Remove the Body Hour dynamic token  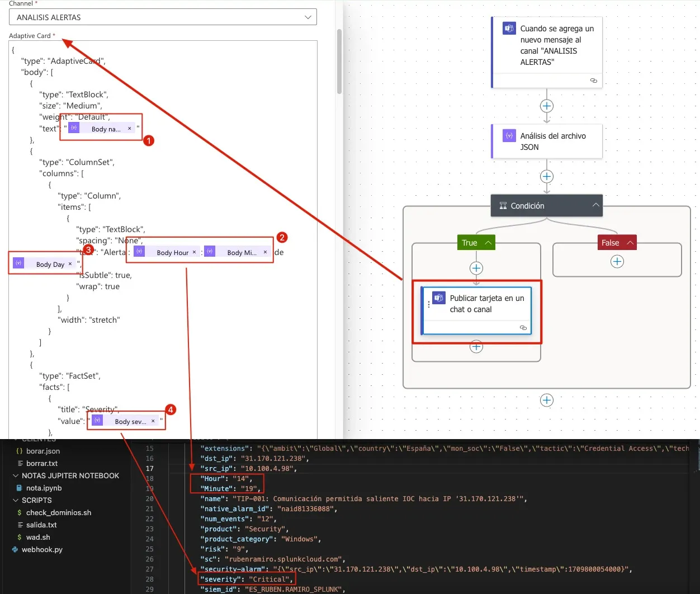195,252
